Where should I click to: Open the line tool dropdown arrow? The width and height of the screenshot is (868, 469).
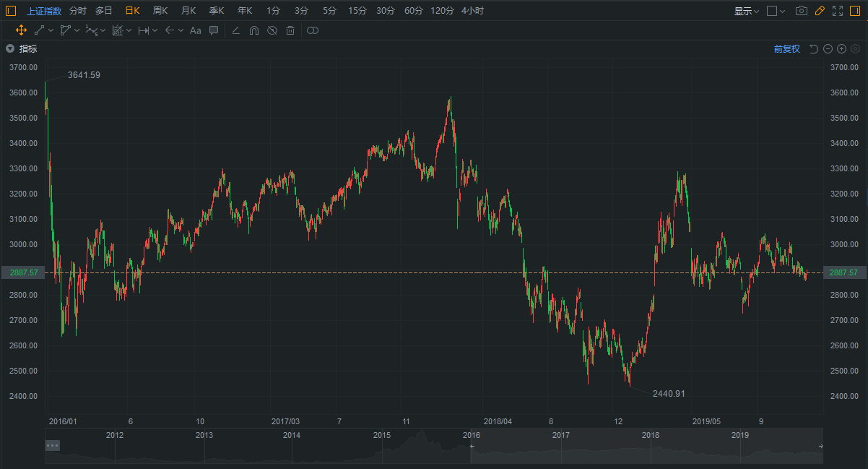tap(51, 30)
